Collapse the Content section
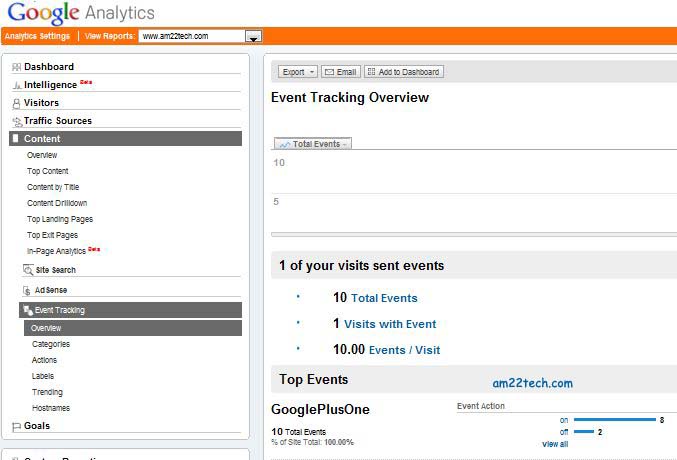 pyautogui.click(x=125, y=139)
